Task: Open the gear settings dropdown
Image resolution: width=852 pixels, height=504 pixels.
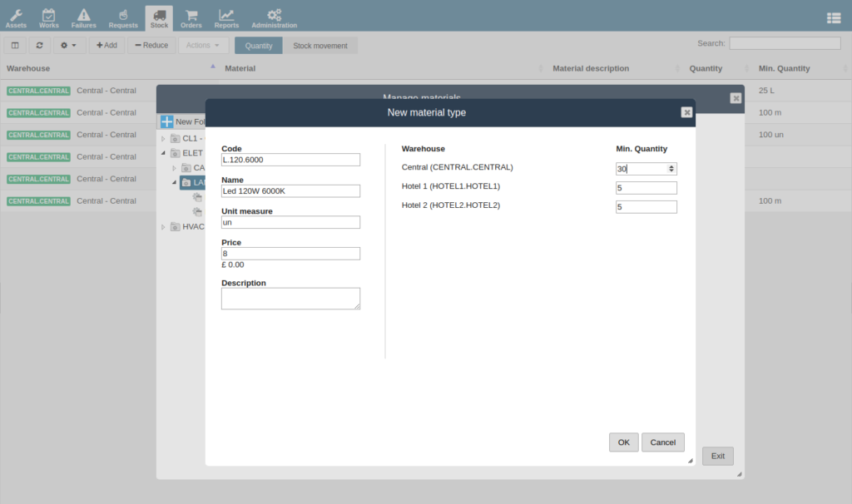Action: point(67,45)
